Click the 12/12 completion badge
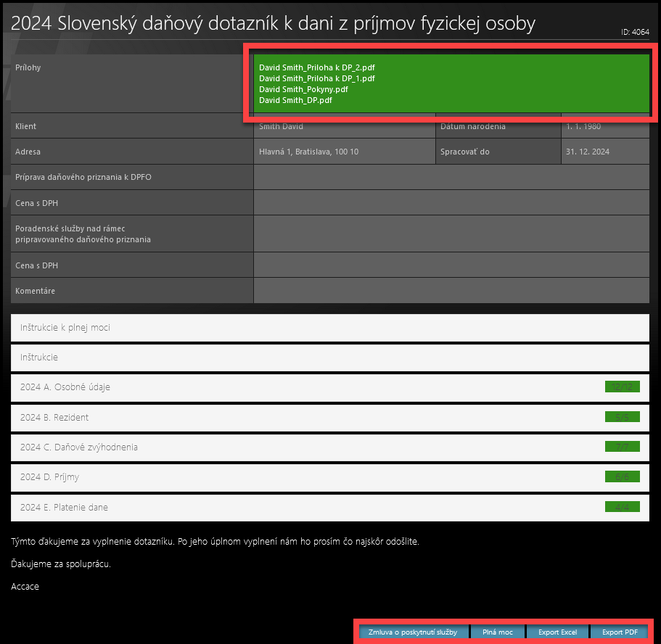661x644 pixels. 622,387
